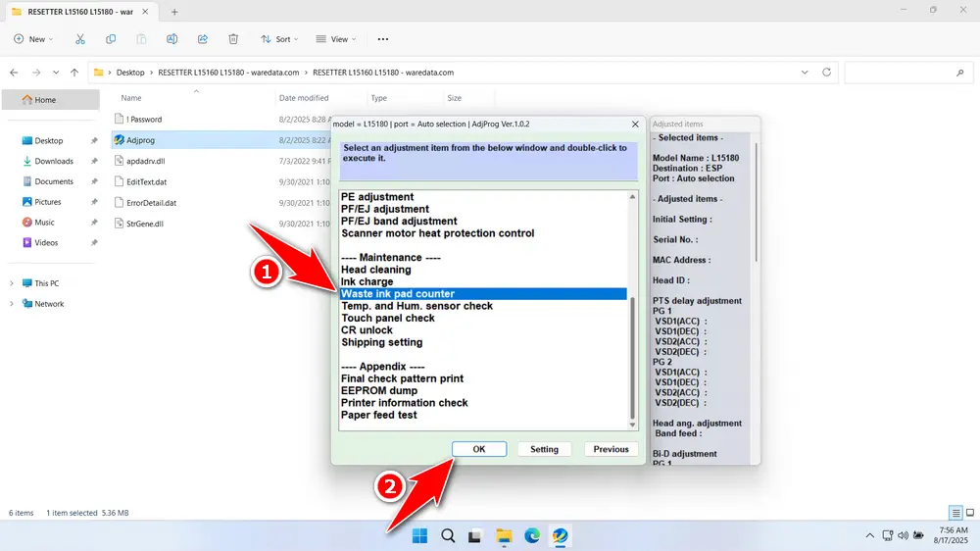Select 'Ink charge' maintenance item

coord(367,281)
